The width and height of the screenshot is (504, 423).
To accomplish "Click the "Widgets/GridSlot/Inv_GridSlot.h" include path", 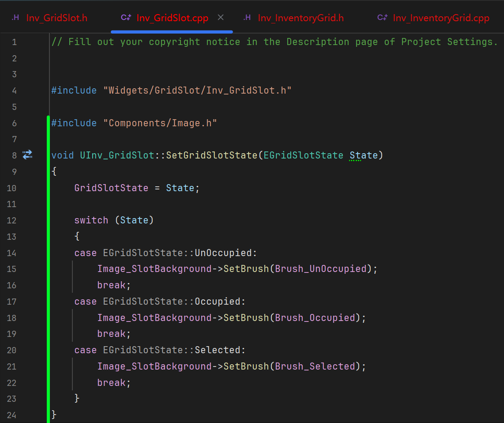I will click(x=197, y=91).
